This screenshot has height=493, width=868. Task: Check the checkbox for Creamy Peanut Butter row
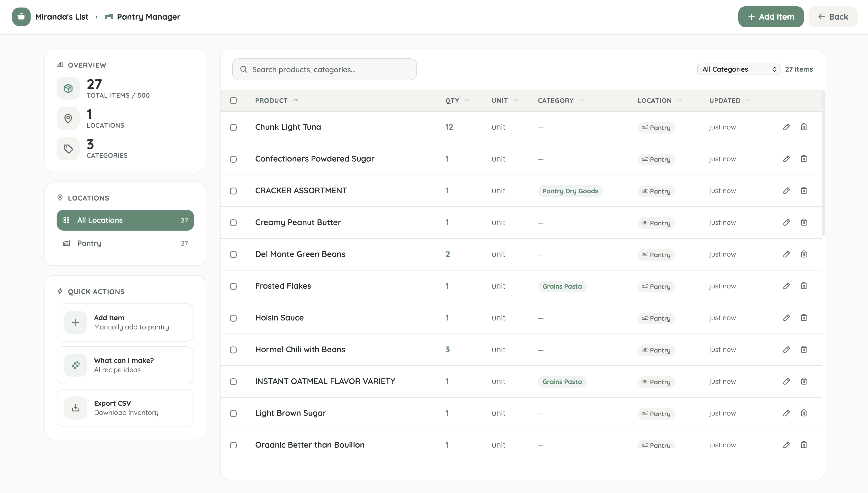[x=233, y=223]
